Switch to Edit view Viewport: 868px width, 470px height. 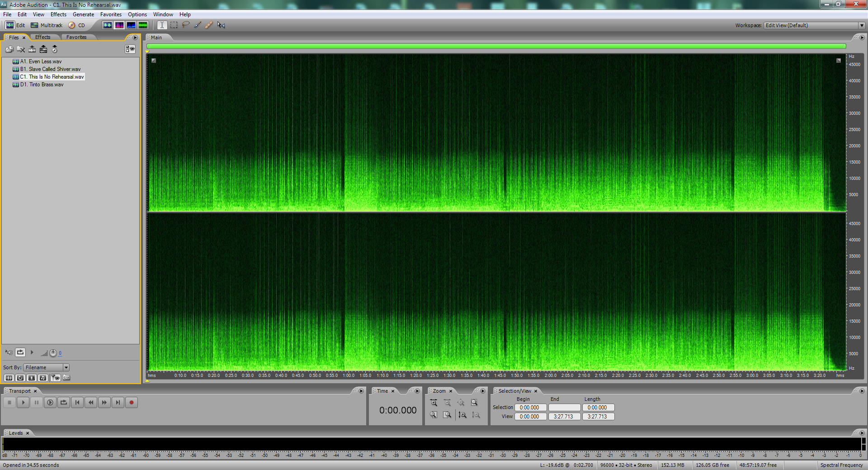[x=15, y=25]
